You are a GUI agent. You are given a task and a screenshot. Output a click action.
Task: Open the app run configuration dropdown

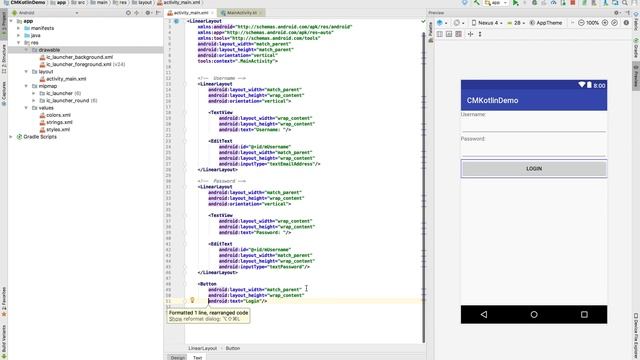click(496, 3)
